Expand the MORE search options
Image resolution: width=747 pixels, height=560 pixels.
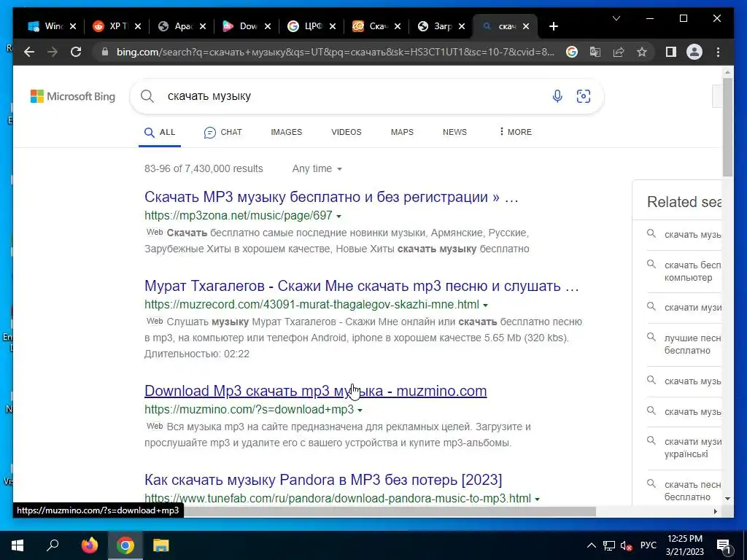[515, 132]
